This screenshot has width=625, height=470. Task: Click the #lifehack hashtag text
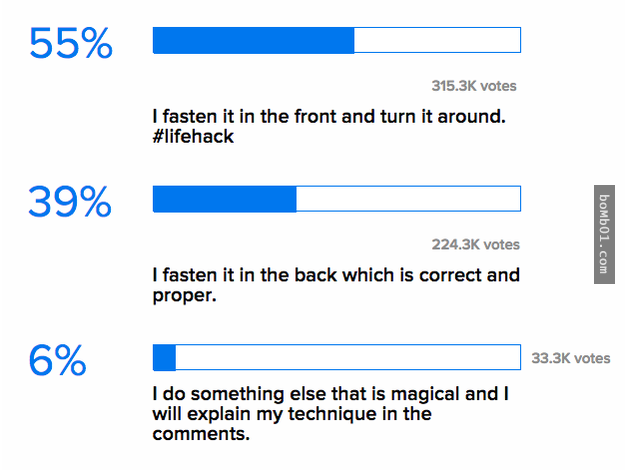pos(193,137)
